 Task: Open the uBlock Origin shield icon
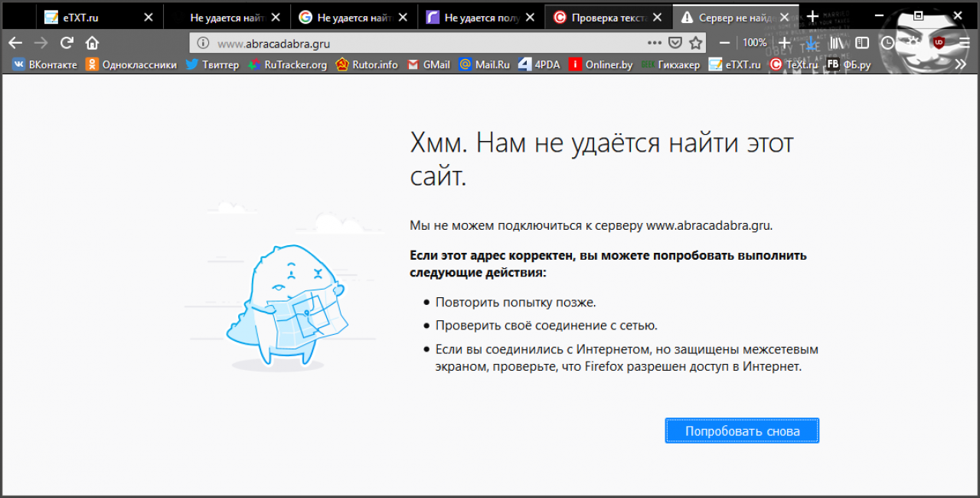coord(939,43)
